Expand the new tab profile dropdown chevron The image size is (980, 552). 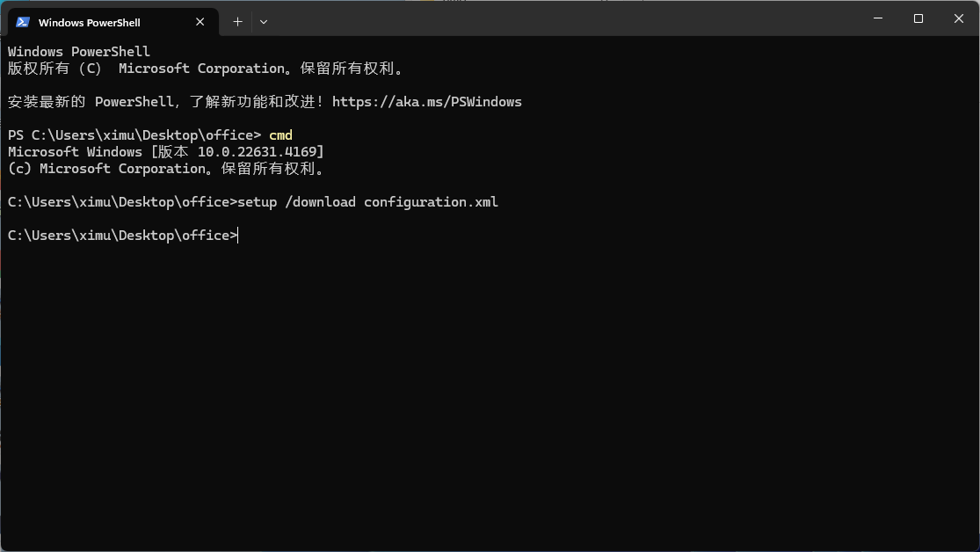(264, 22)
